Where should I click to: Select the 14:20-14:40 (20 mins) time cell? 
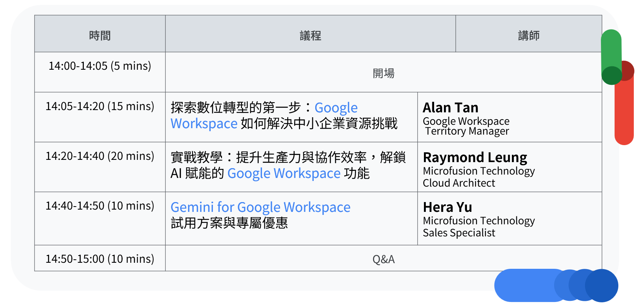100,156
